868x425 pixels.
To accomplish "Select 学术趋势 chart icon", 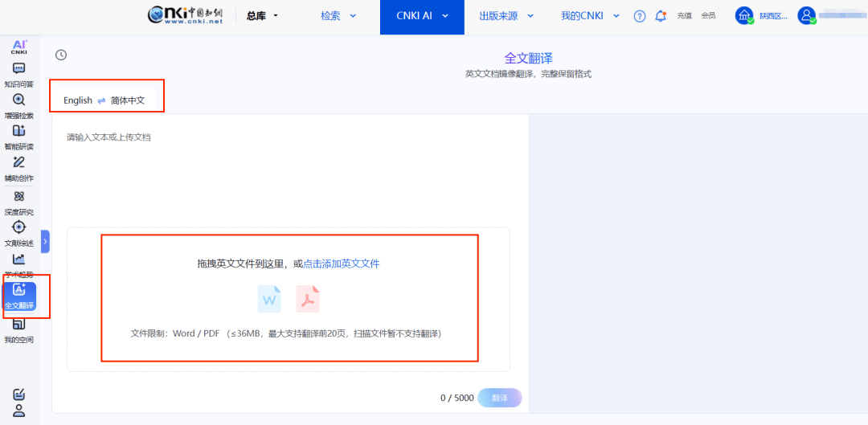I will tap(19, 262).
